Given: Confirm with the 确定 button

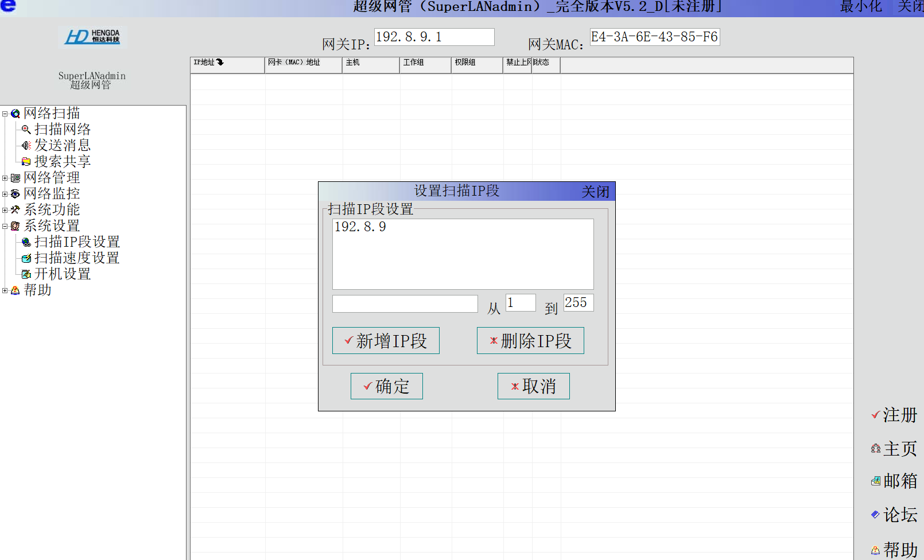Looking at the screenshot, I should [387, 386].
